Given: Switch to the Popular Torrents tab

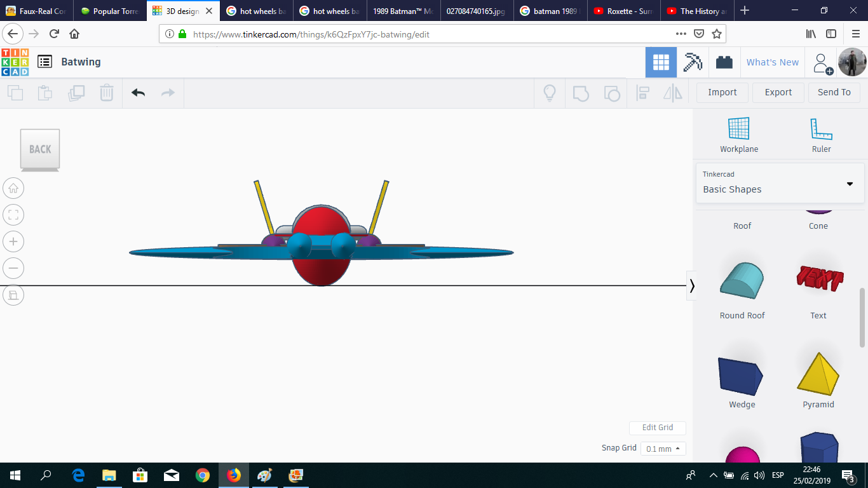Looking at the screenshot, I should (x=109, y=11).
